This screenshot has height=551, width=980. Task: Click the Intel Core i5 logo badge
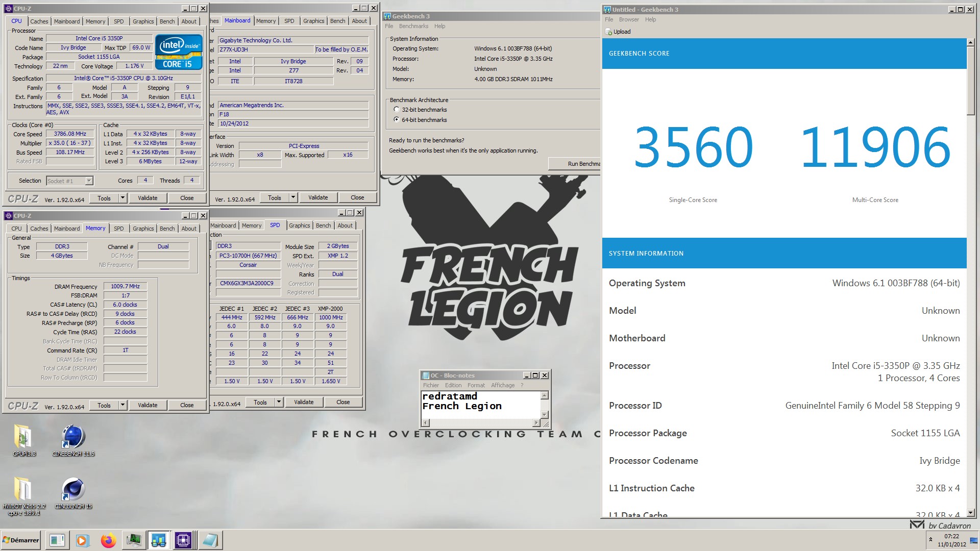click(x=179, y=52)
